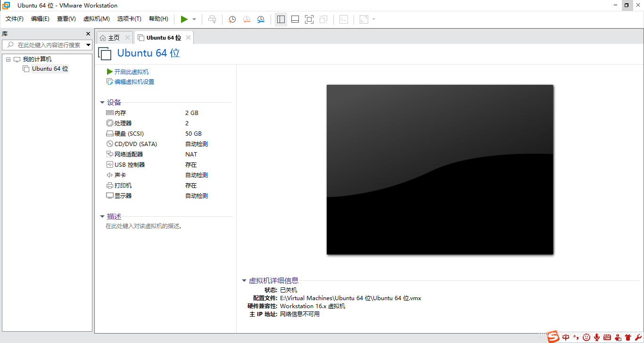Screen dimensions: 644x343
Task: Open the 文件(F) menu
Action: [15, 19]
